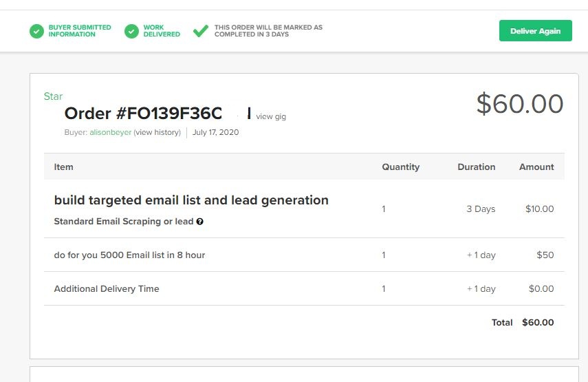Click the completed in 3 days notice
Image resolution: width=588 pixels, height=382 pixels.
tap(268, 31)
